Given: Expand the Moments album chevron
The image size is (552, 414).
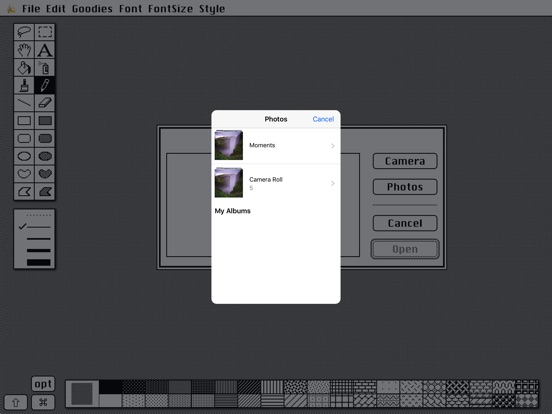Looking at the screenshot, I should pyautogui.click(x=332, y=146).
